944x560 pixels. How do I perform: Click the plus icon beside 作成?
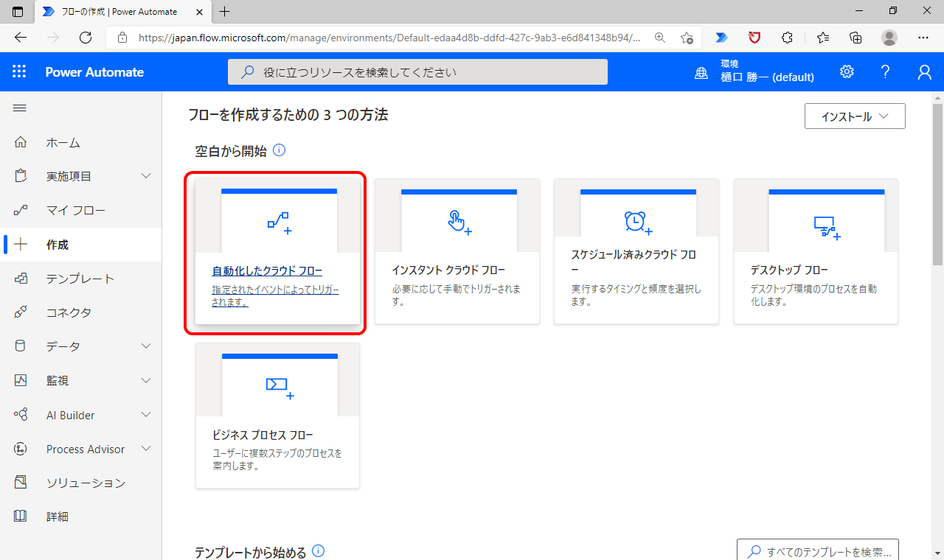pos(21,245)
